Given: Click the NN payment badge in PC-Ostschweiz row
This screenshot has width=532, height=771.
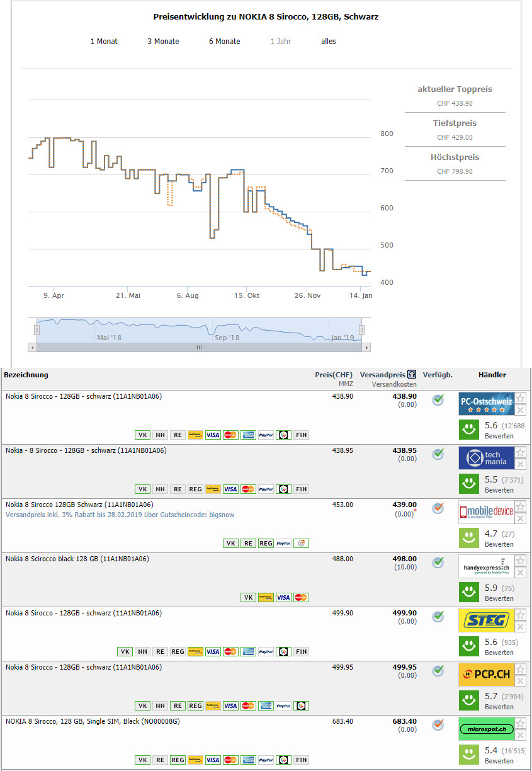Looking at the screenshot, I should [x=160, y=435].
